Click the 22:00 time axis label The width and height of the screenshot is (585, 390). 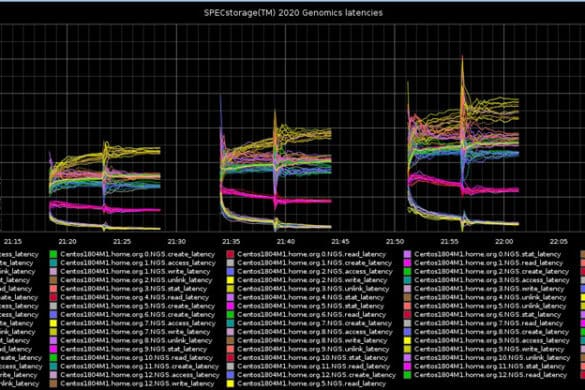pos(504,241)
